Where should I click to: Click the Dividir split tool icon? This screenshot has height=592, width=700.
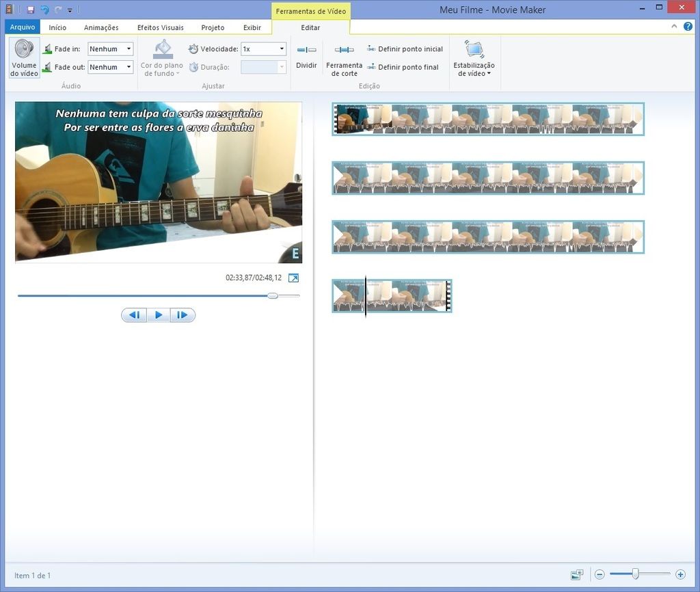[x=306, y=50]
